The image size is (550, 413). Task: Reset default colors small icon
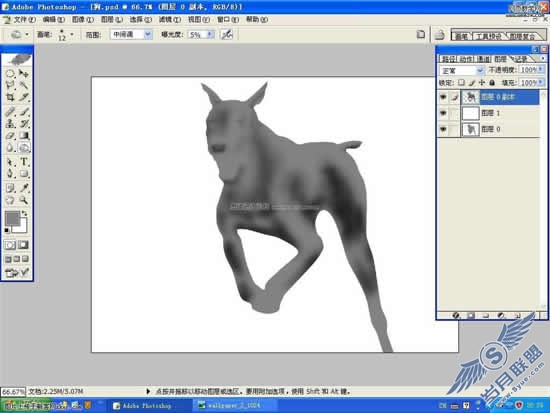7,230
